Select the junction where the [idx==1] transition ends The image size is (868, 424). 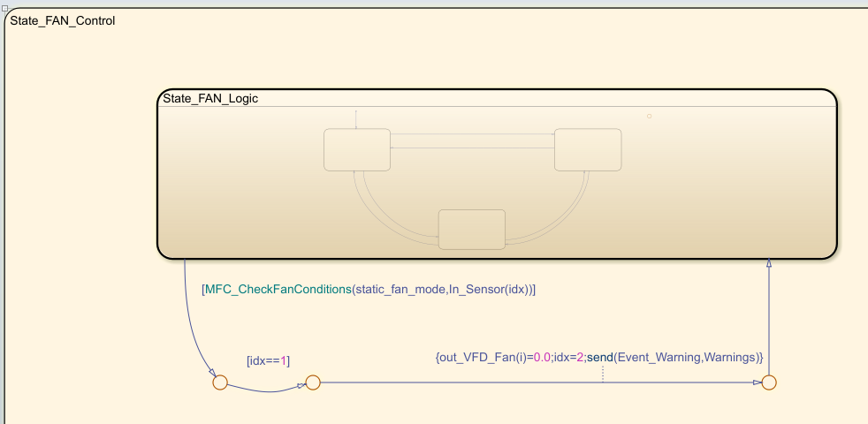[x=313, y=382]
